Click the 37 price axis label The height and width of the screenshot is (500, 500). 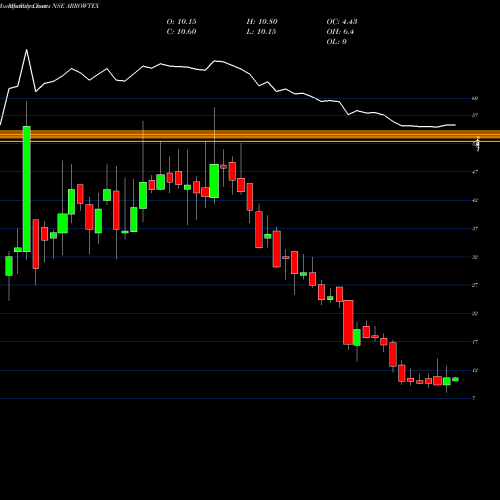tap(475, 229)
